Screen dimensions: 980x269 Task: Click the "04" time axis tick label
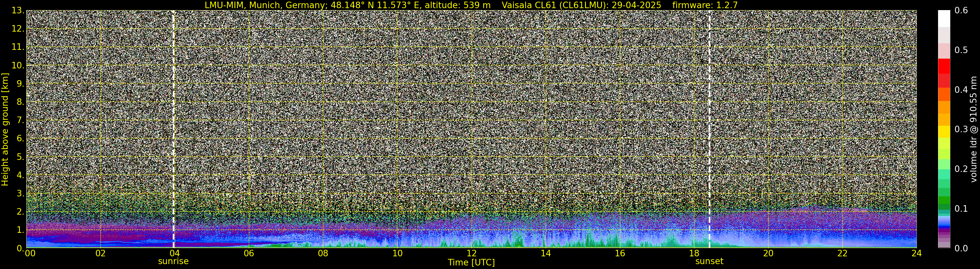click(x=175, y=253)
